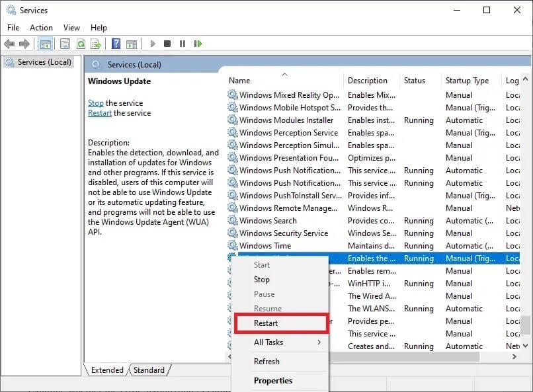Sort by the Status column header
Screen dimensions: 533x392
pos(420,81)
